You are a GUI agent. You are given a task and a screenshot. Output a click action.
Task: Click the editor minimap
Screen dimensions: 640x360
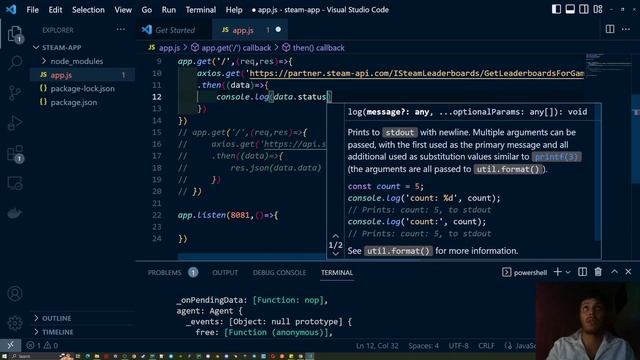click(609, 65)
